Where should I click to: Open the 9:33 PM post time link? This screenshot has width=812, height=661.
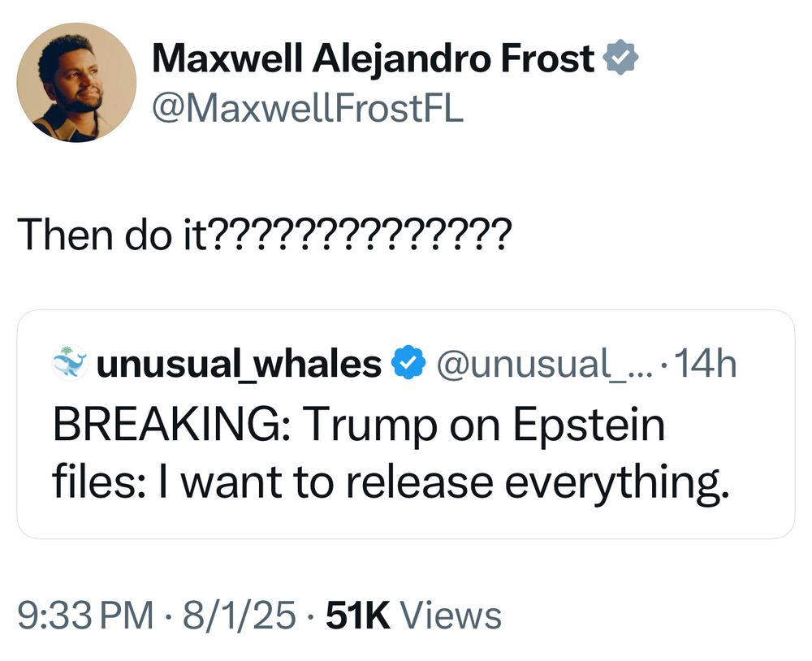point(85,616)
